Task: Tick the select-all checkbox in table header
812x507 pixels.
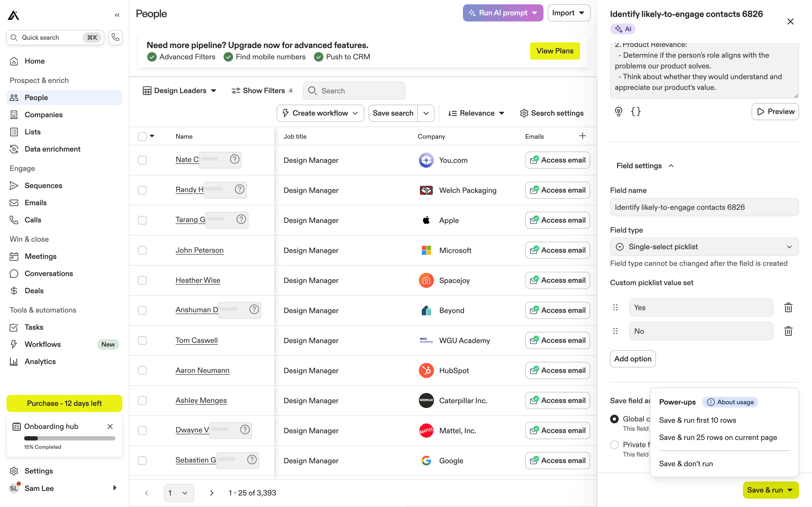Action: (142, 137)
